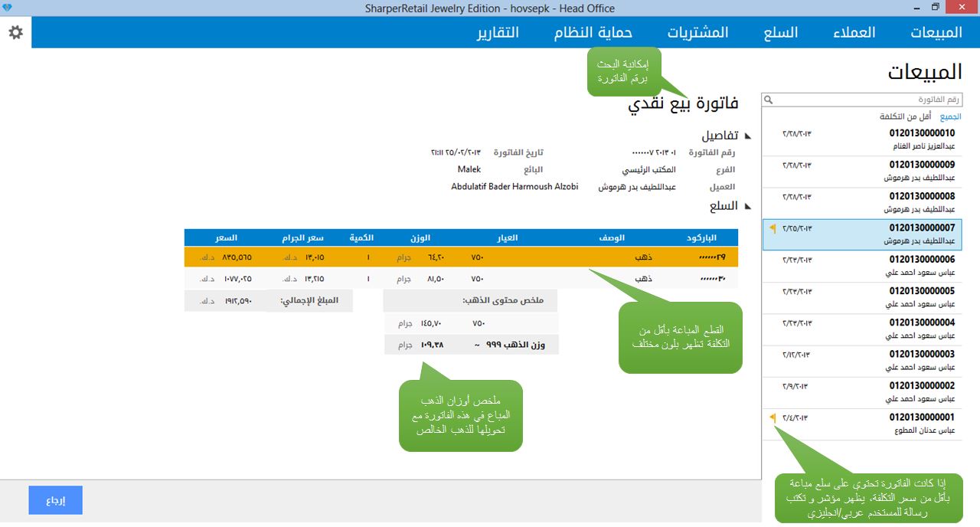Open the السلع menu in top bar

pyautogui.click(x=781, y=32)
